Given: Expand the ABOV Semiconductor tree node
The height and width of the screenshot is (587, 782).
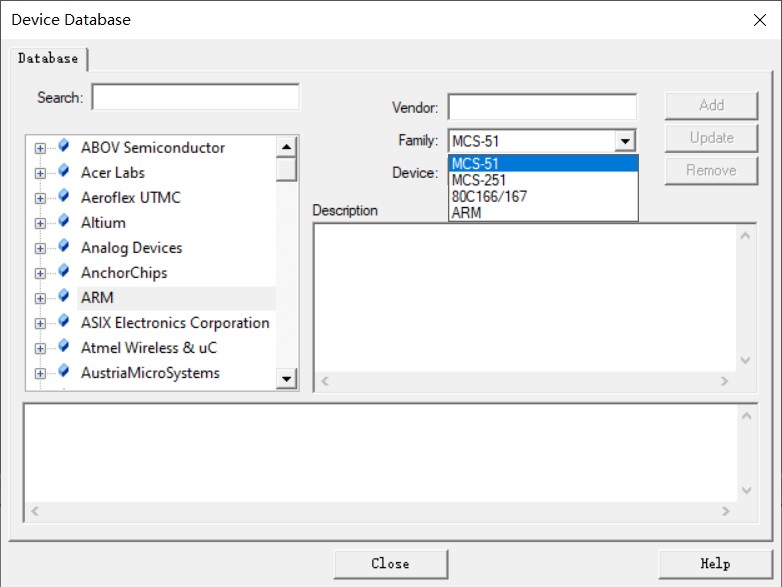Looking at the screenshot, I should (x=40, y=148).
